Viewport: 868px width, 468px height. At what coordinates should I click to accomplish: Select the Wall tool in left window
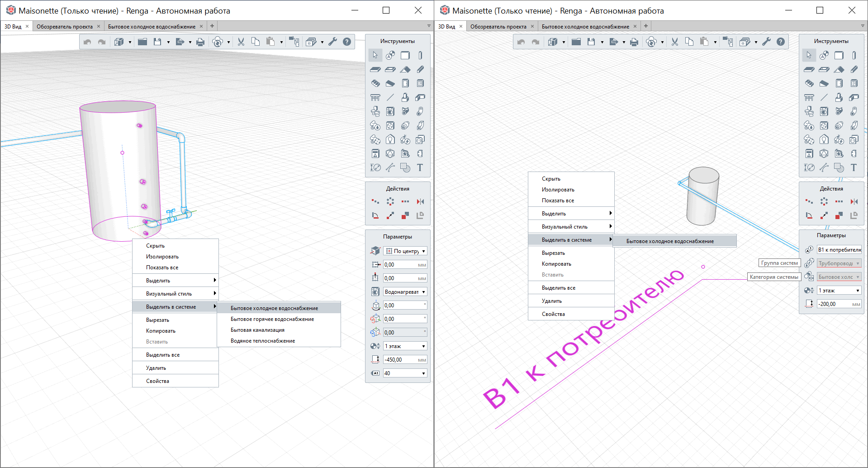405,55
